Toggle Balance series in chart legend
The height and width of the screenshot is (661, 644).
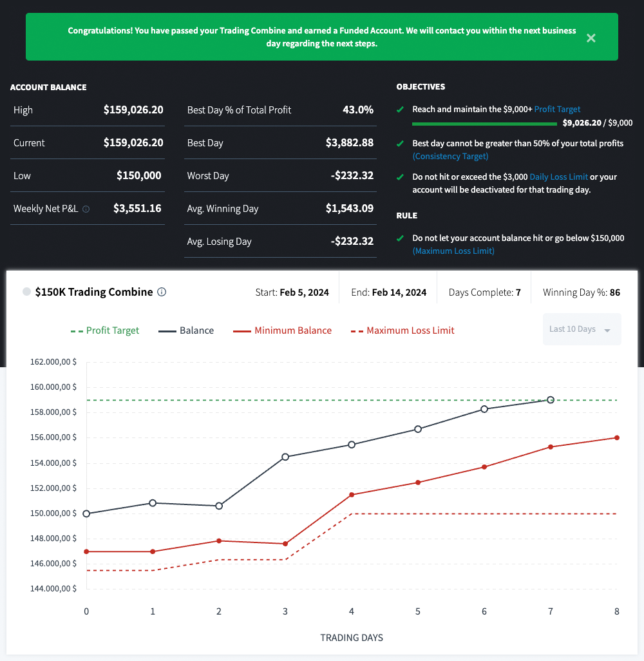(186, 330)
